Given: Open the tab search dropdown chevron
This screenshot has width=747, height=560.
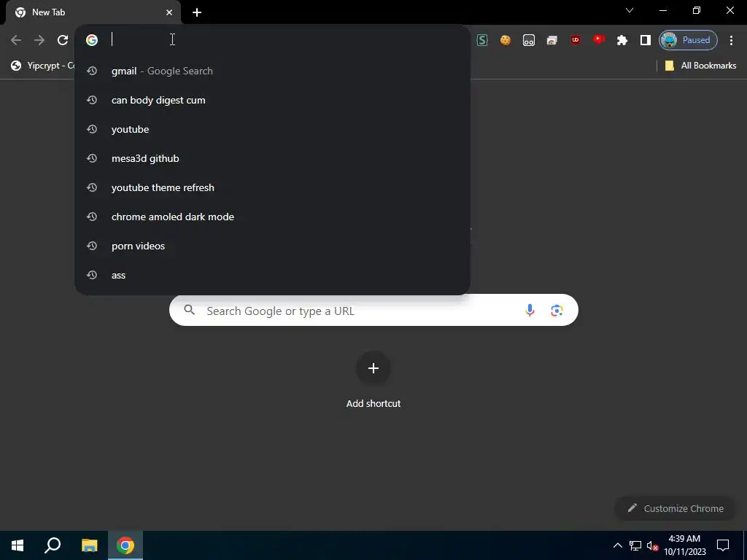Looking at the screenshot, I should click(630, 10).
